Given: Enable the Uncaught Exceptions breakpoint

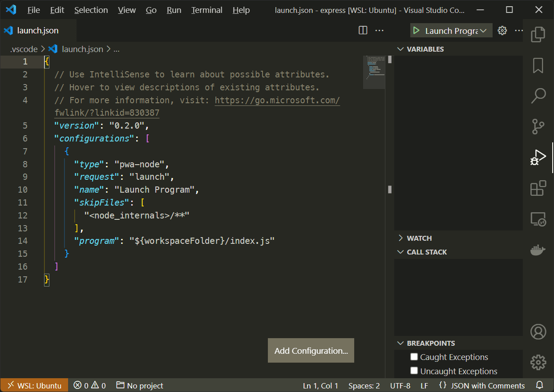Looking at the screenshot, I should coord(414,371).
